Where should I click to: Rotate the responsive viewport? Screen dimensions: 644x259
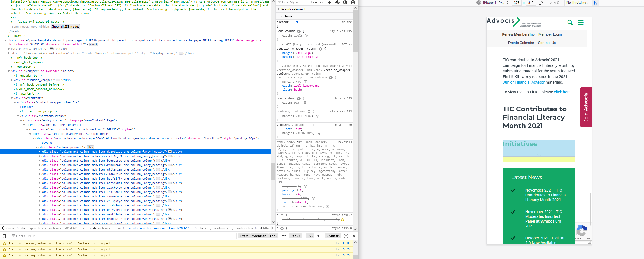pos(541,3)
